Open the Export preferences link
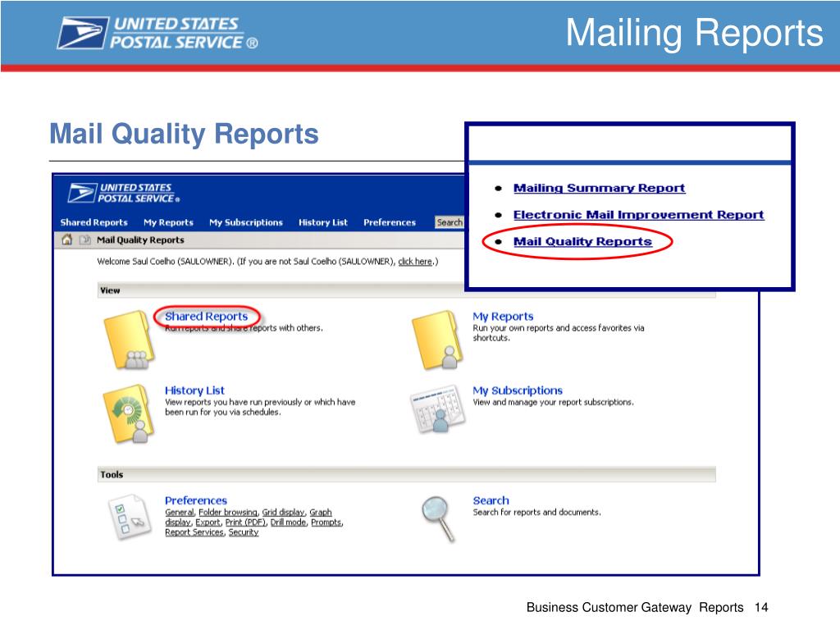Screen dimensions: 840x630 [x=208, y=523]
